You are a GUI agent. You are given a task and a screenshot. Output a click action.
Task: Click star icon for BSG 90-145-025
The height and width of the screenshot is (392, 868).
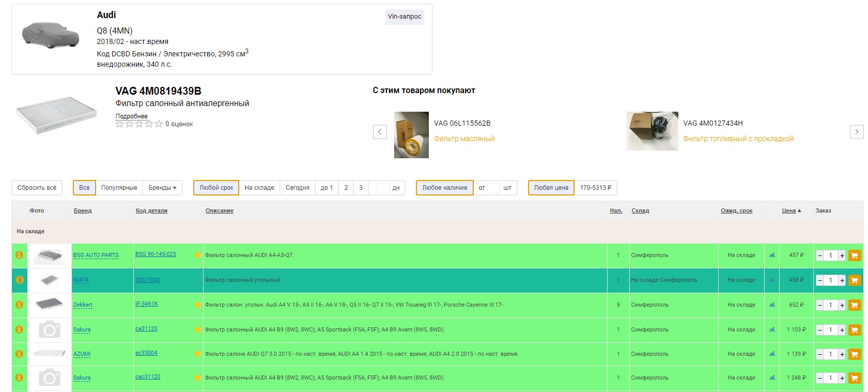[197, 254]
